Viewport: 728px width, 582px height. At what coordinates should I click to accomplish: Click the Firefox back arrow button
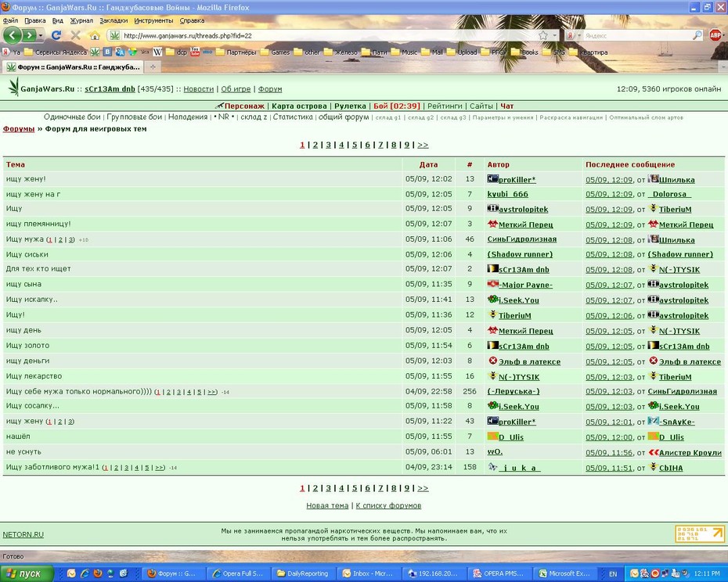[12, 35]
